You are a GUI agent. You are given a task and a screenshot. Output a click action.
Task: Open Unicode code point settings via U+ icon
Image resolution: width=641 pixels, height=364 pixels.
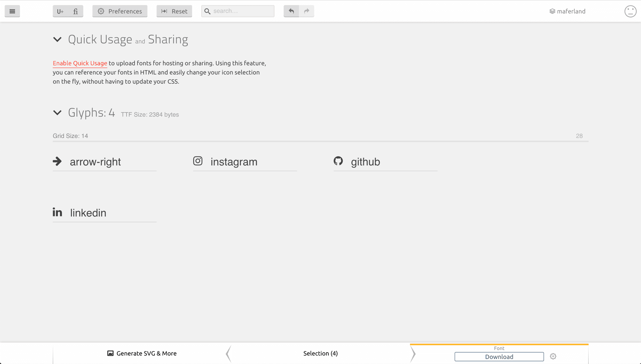(60, 11)
